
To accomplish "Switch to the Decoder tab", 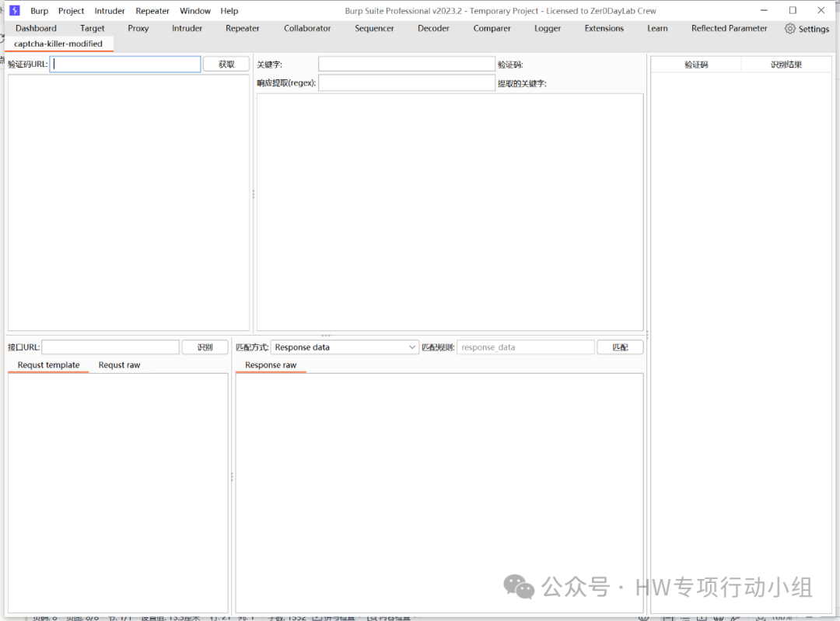I will pos(433,29).
